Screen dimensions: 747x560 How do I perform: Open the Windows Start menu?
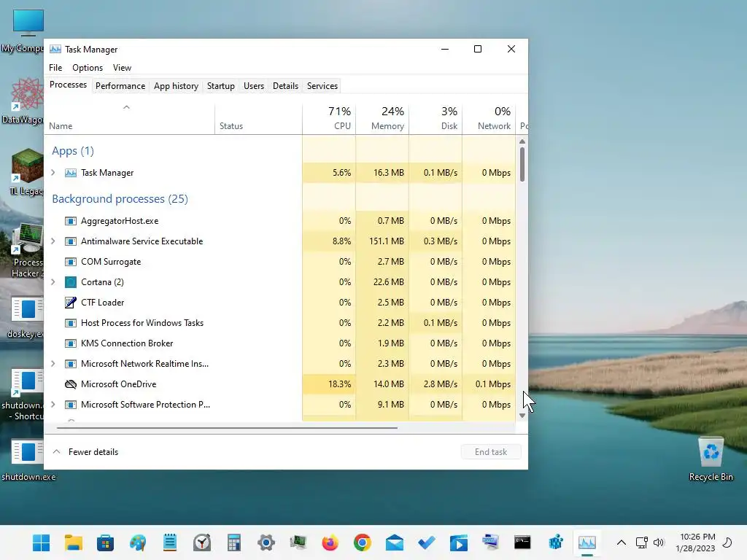[41, 542]
